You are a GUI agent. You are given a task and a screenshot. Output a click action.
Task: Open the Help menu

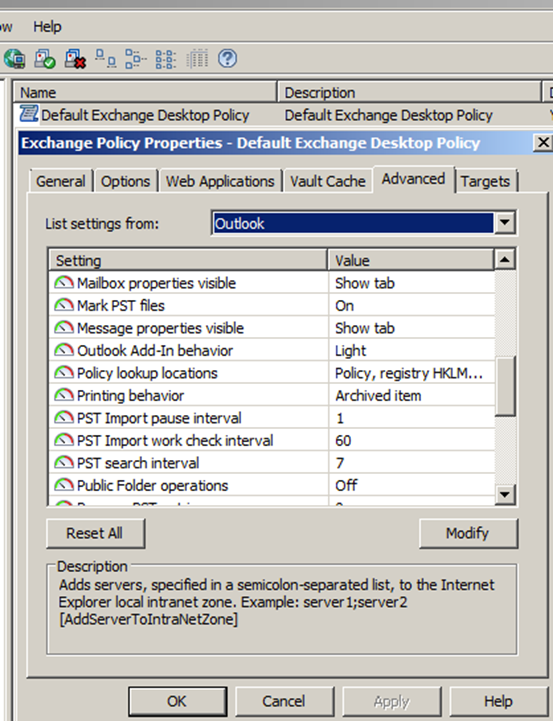[x=47, y=27]
